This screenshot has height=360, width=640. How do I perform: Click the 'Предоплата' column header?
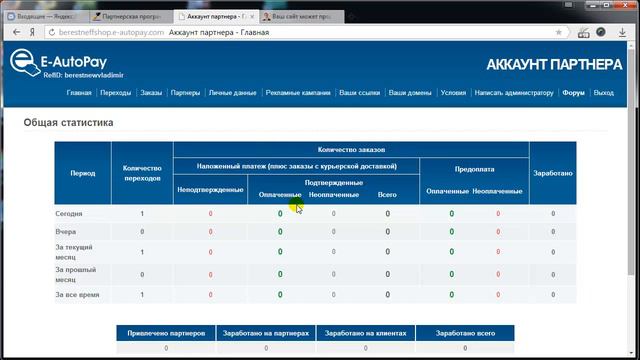pyautogui.click(x=474, y=169)
